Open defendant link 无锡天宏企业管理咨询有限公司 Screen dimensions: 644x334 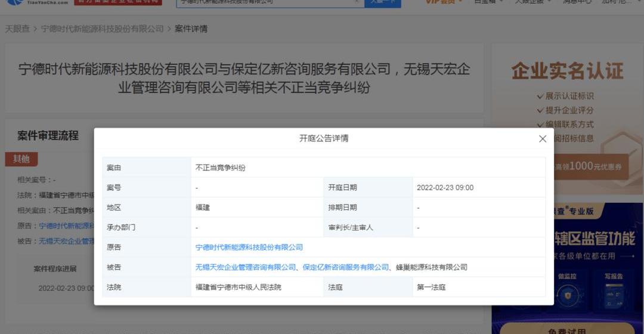tap(246, 267)
